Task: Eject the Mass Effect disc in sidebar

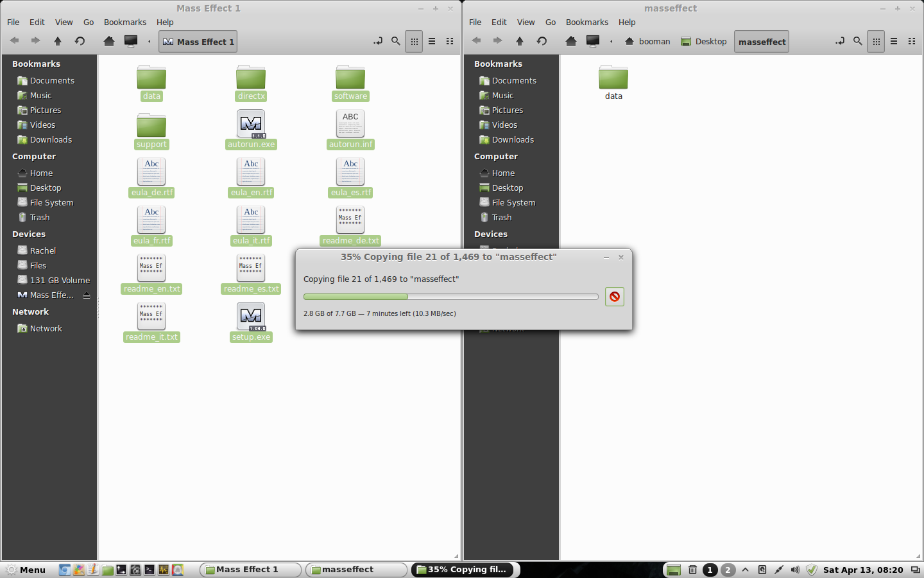Action: pyautogui.click(x=87, y=295)
